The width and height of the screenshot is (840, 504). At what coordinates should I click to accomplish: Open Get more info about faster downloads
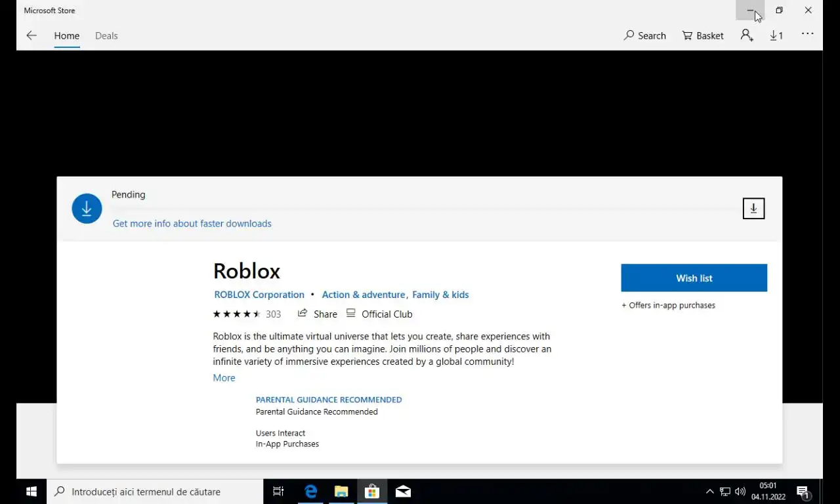pos(192,224)
